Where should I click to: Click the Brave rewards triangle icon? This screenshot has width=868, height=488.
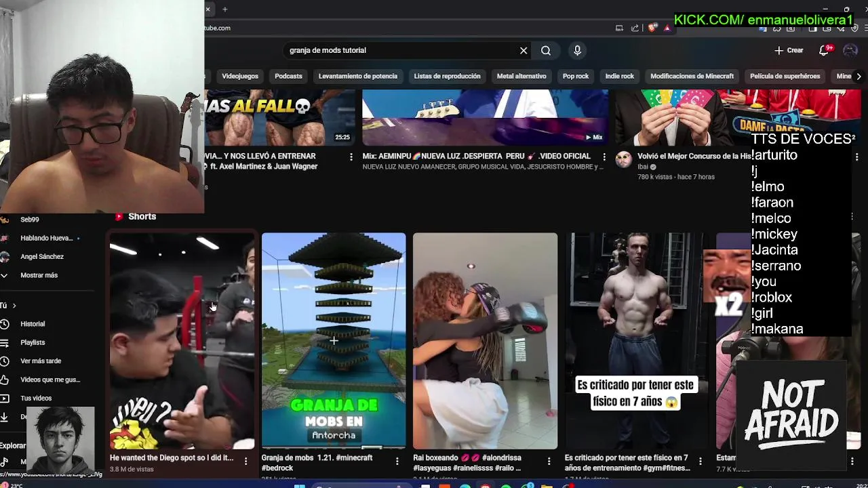667,28
